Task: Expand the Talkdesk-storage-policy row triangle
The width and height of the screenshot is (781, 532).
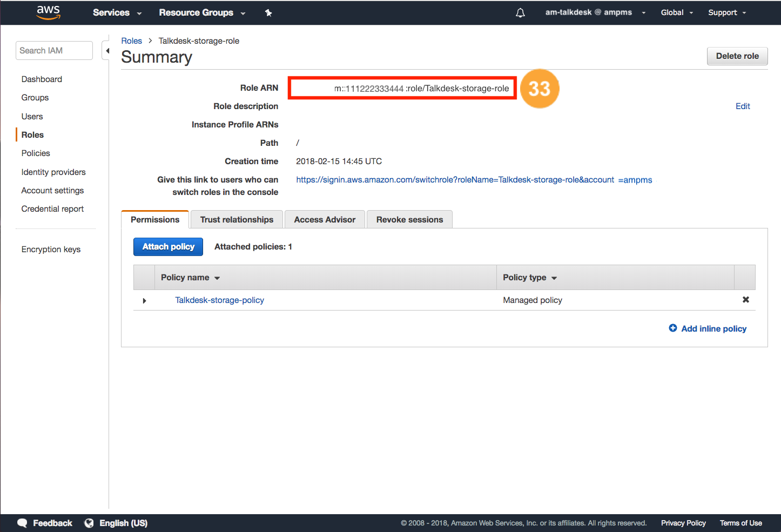Action: click(144, 300)
